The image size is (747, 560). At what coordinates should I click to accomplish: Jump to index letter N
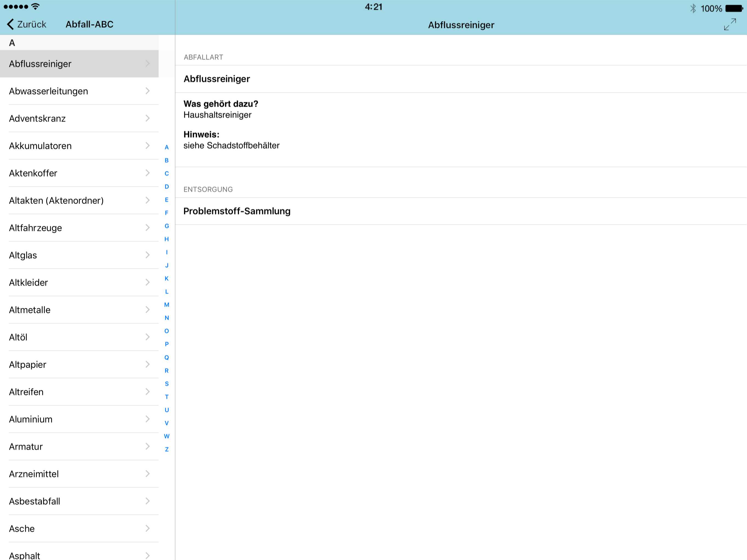pos(167,318)
